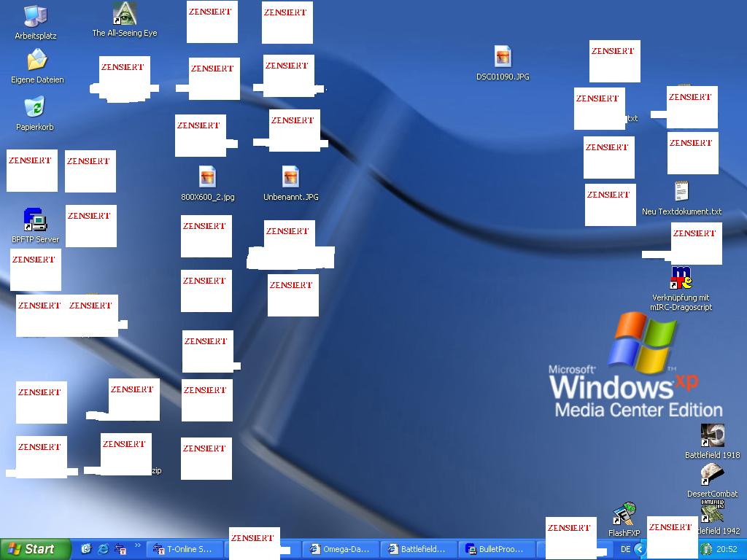Switch to the Omega-Da... taskbar window

[341, 549]
